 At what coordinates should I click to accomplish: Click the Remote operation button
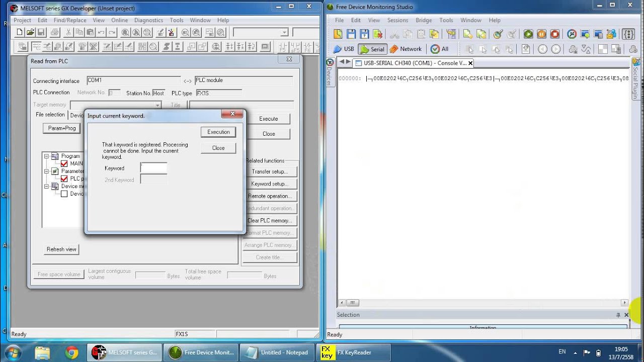point(270,196)
